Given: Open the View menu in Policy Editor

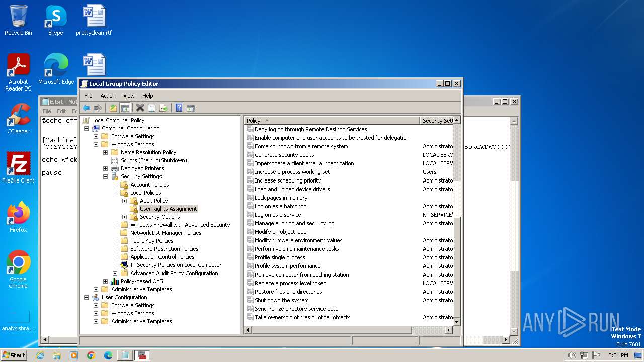Looking at the screenshot, I should (129, 96).
